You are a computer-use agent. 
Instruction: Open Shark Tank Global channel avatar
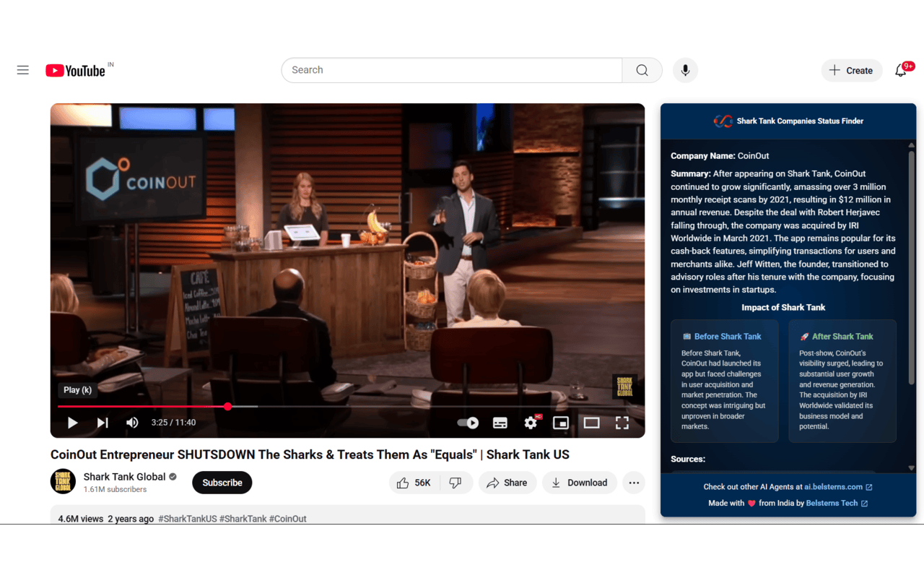pyautogui.click(x=63, y=482)
